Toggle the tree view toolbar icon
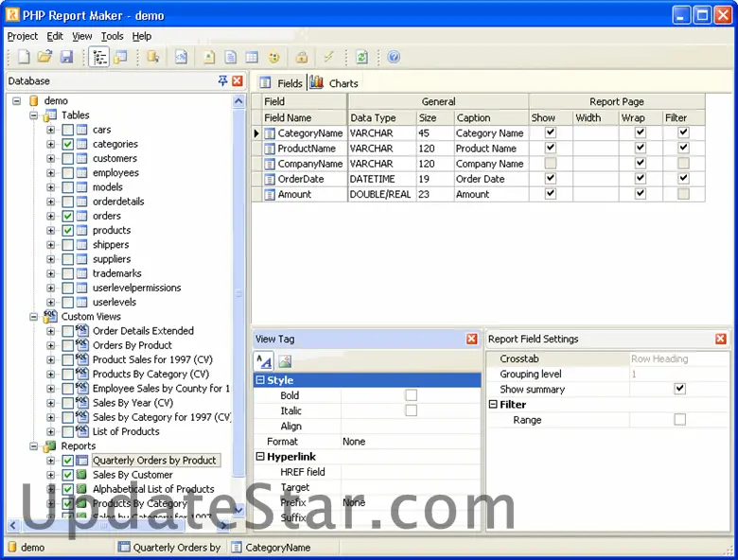 point(99,57)
